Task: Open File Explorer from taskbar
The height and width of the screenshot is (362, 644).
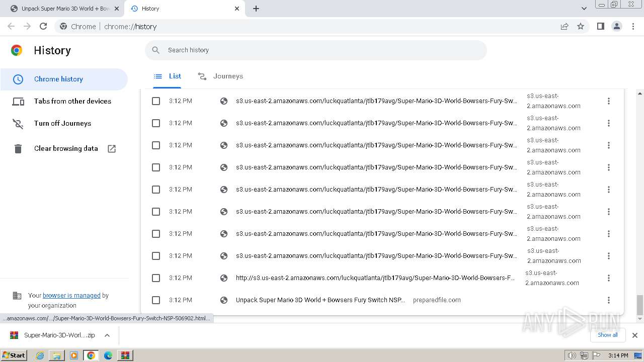Action: click(57, 355)
